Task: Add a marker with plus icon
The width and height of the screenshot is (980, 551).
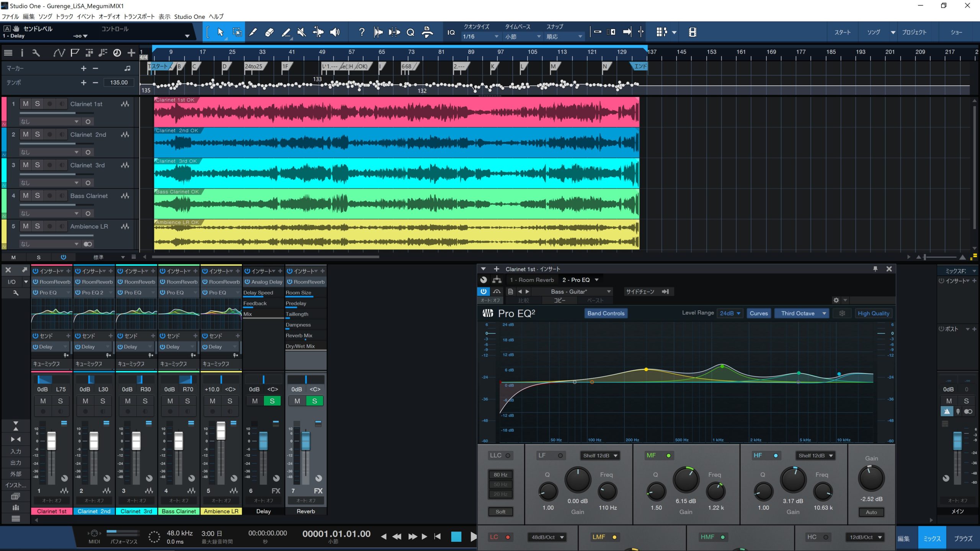Action: pos(83,68)
